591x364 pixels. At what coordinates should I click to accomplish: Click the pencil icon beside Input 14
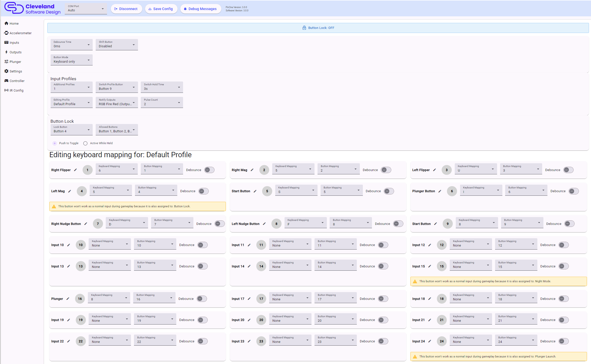[x=249, y=266]
